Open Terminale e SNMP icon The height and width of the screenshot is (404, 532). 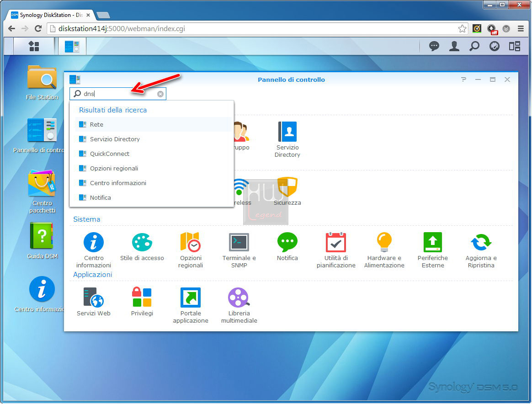(x=239, y=250)
